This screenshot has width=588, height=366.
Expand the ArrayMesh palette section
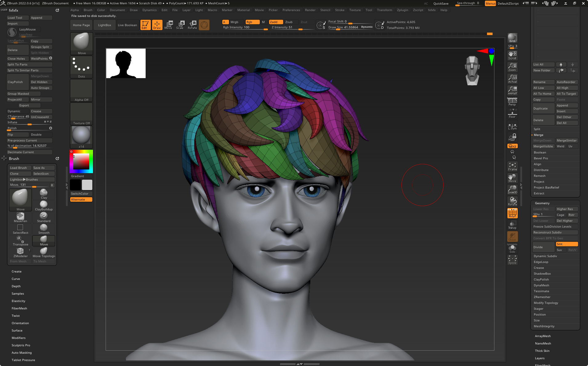[543, 336]
